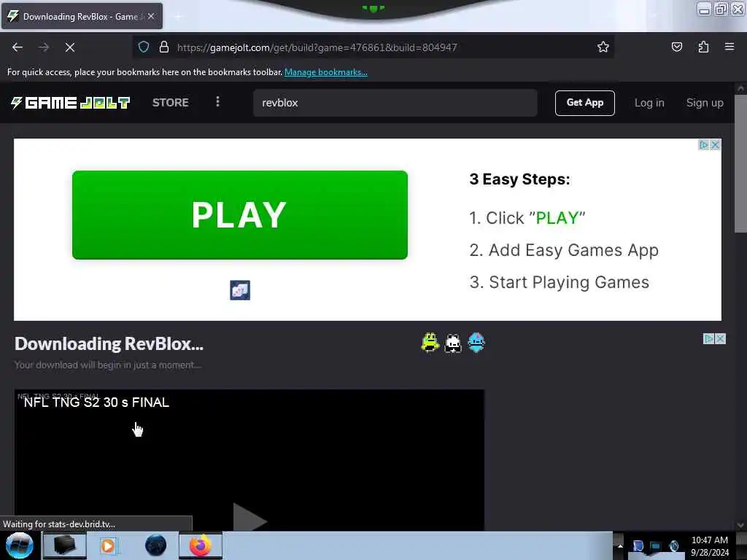Show hidden system tray icons
This screenshot has height=560, width=747.
pyautogui.click(x=620, y=545)
